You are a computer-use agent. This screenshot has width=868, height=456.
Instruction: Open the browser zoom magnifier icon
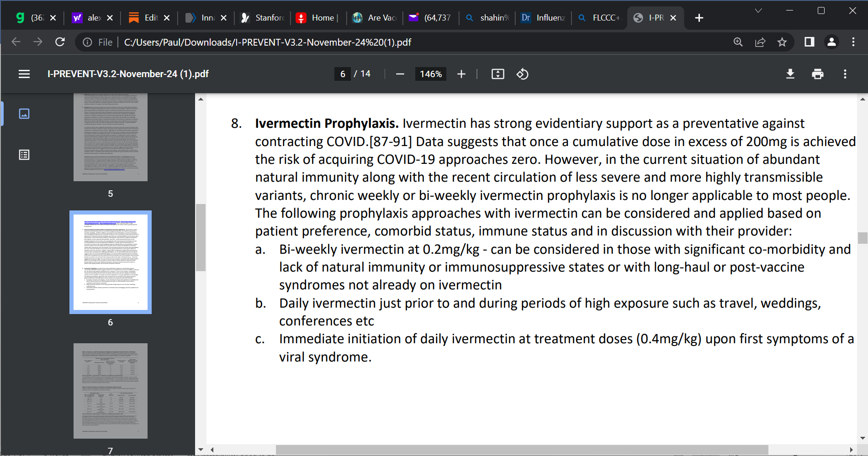[738, 42]
